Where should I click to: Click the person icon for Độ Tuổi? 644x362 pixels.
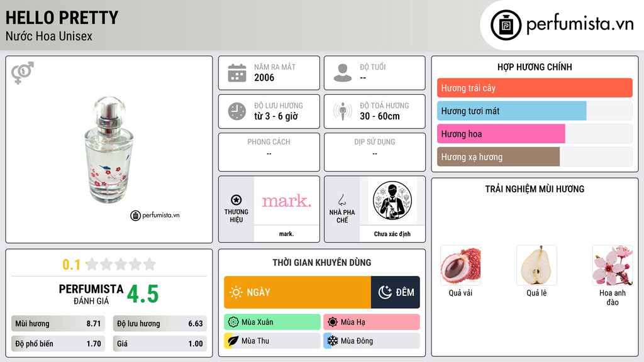coord(343,73)
